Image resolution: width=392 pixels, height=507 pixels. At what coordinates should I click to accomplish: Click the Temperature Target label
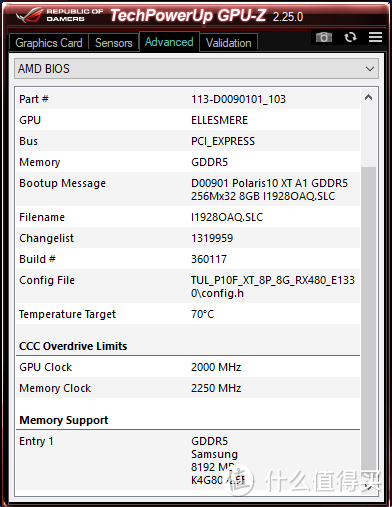click(x=67, y=314)
